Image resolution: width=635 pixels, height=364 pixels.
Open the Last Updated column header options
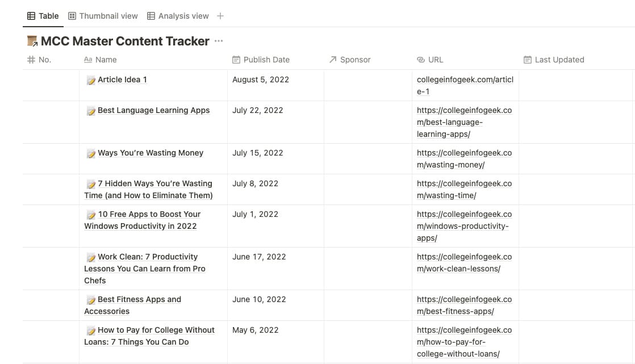555,60
